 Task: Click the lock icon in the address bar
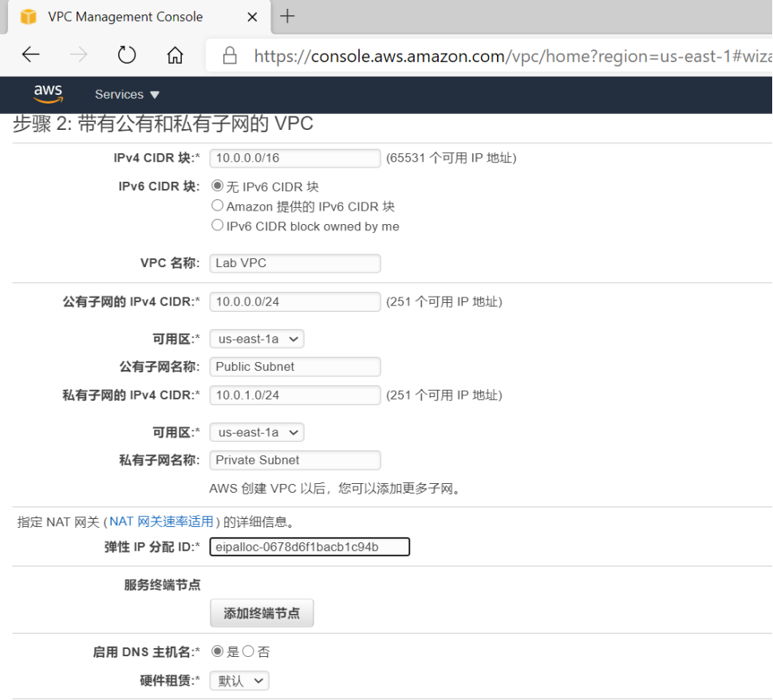(x=229, y=56)
